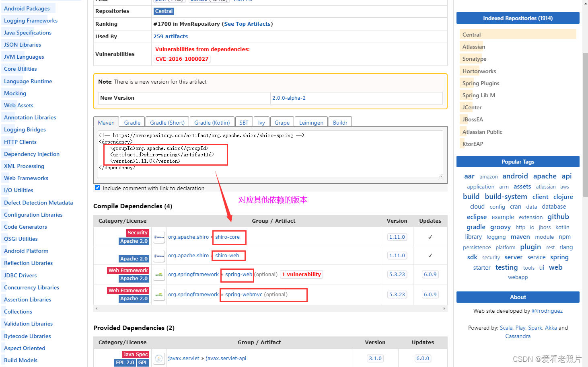The height and width of the screenshot is (367, 588).
Task: Switch to the Gradle tab
Action: pos(132,122)
